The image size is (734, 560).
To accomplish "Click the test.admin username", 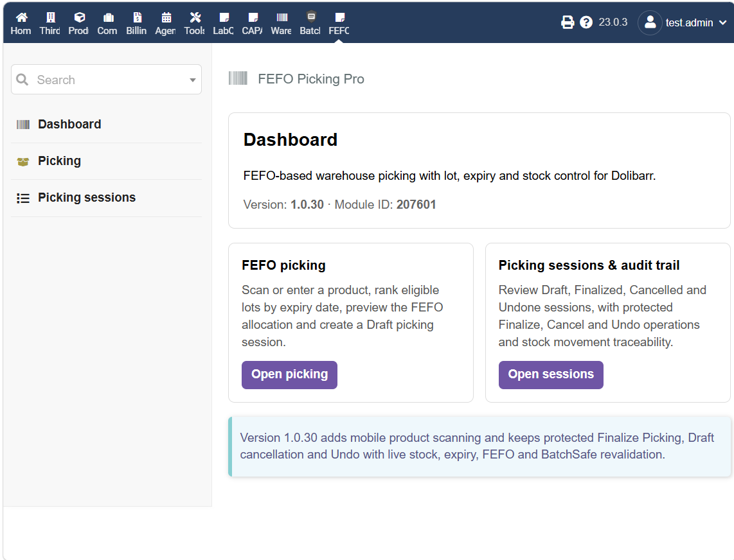I will coord(689,22).
